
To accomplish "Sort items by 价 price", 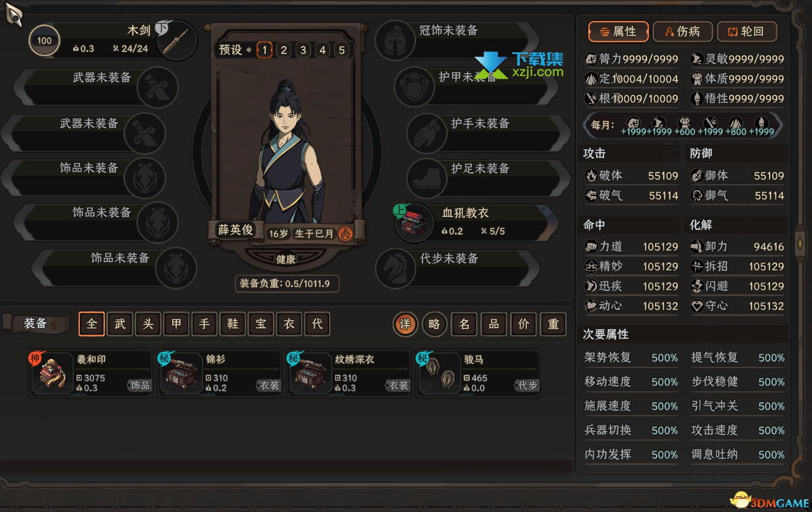I will pyautogui.click(x=524, y=324).
